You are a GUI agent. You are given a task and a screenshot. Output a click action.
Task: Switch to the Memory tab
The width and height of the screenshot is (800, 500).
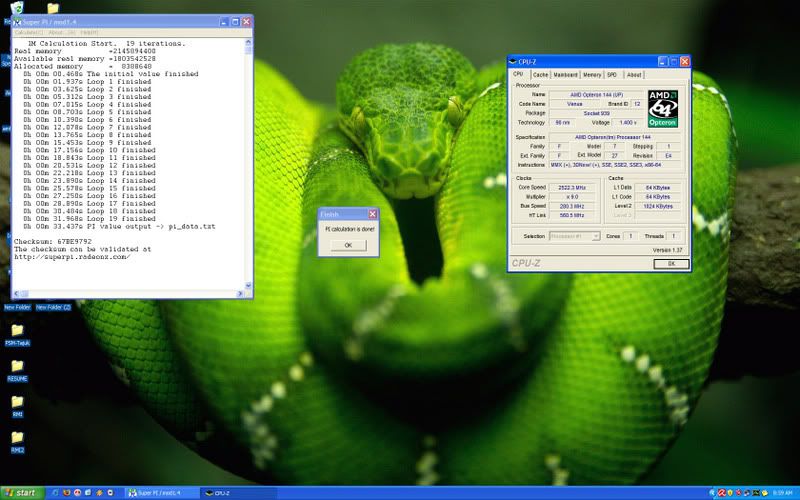pos(592,74)
